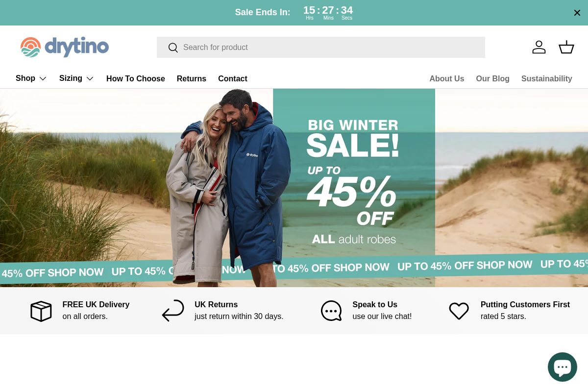
Task: Visit the Sustainability page
Action: click(x=547, y=78)
